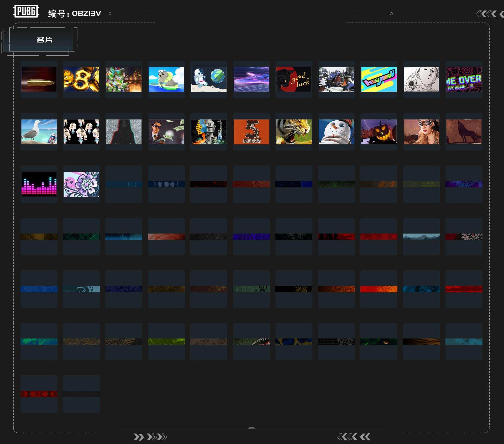Choose the astronaut and Earth nameplate
The width and height of the screenshot is (504, 444).
click(209, 79)
